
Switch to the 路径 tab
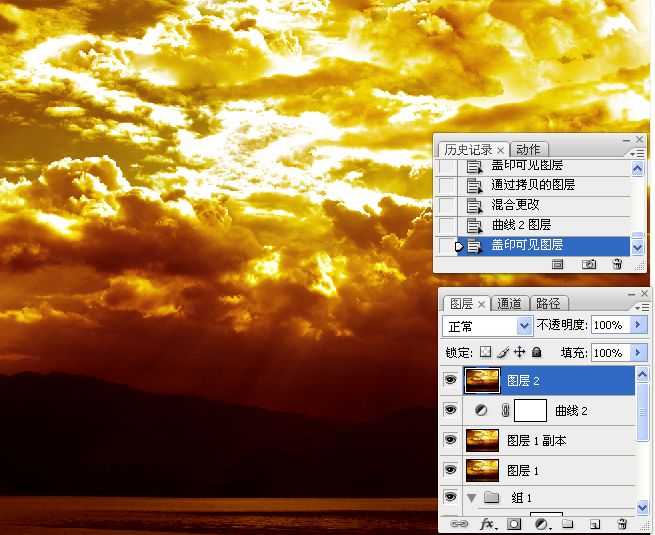[x=548, y=304]
